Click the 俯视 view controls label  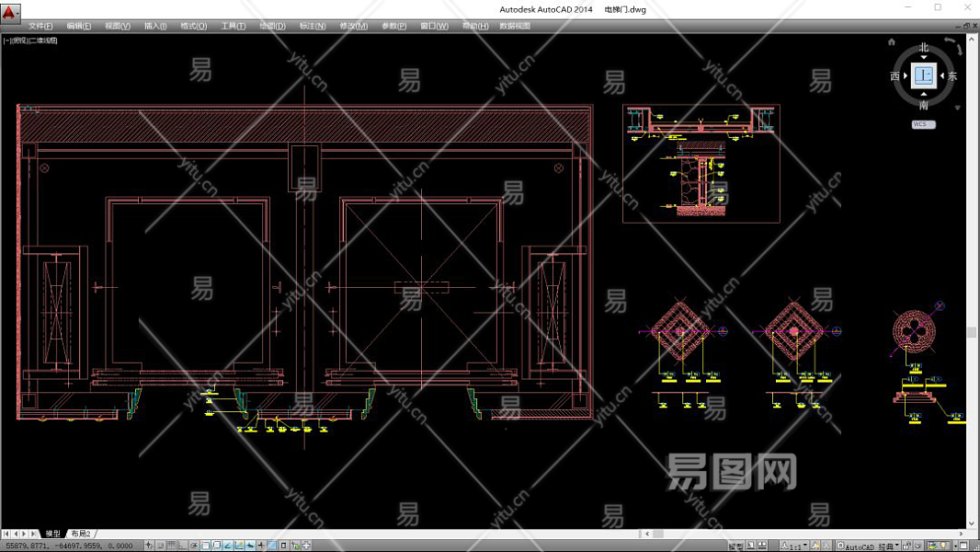click(19, 40)
